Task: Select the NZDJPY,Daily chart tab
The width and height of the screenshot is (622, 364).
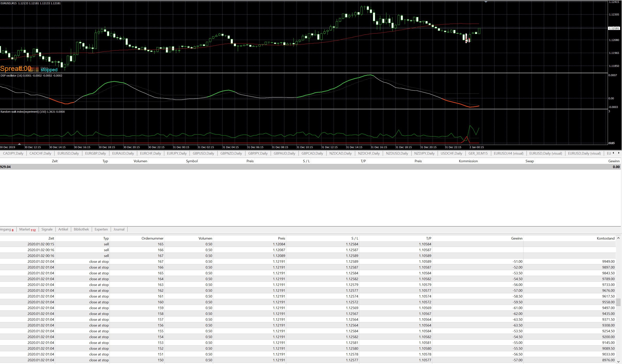Action: (x=424, y=153)
